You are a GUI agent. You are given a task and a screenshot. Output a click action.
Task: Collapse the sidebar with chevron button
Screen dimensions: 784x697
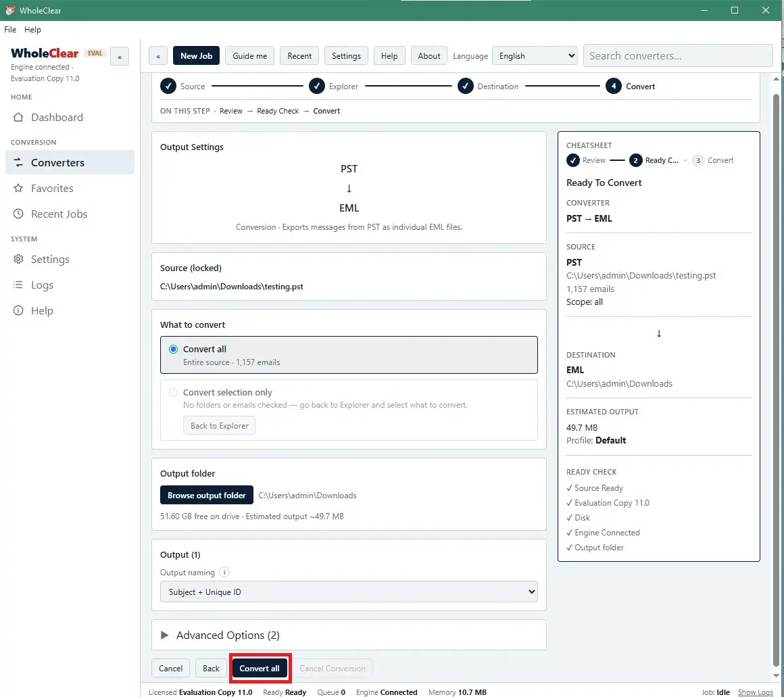click(120, 57)
